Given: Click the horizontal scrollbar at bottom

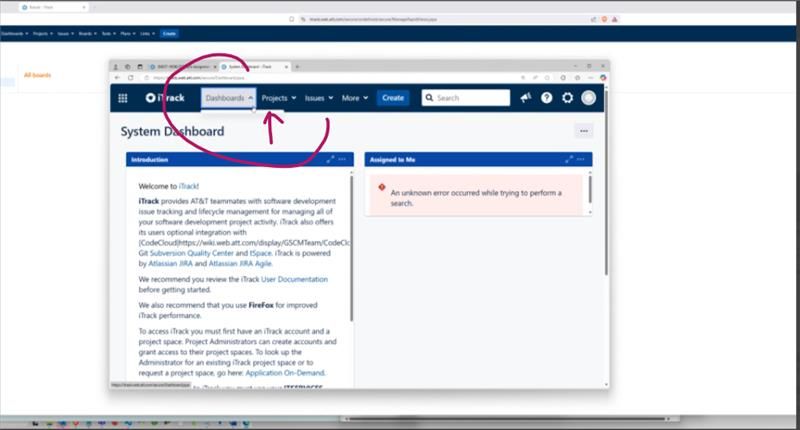Looking at the screenshot, I should click(x=509, y=419).
